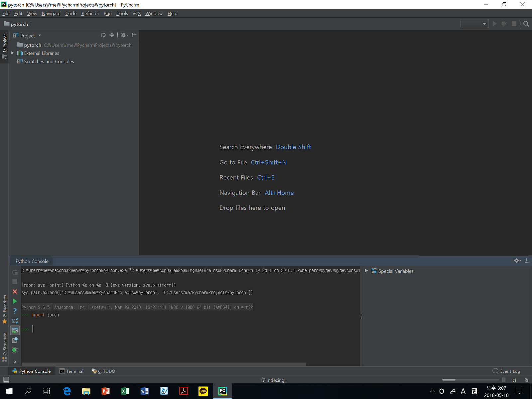Click Indexing progress bar in status bar
Screen dimensions: 532x399
pyautogui.click(x=470, y=380)
